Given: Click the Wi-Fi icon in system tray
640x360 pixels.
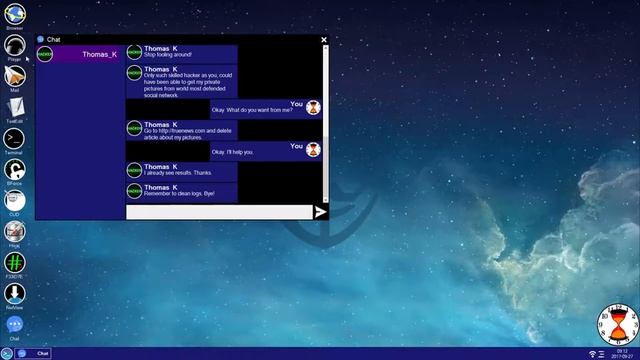Looking at the screenshot, I should click(592, 354).
